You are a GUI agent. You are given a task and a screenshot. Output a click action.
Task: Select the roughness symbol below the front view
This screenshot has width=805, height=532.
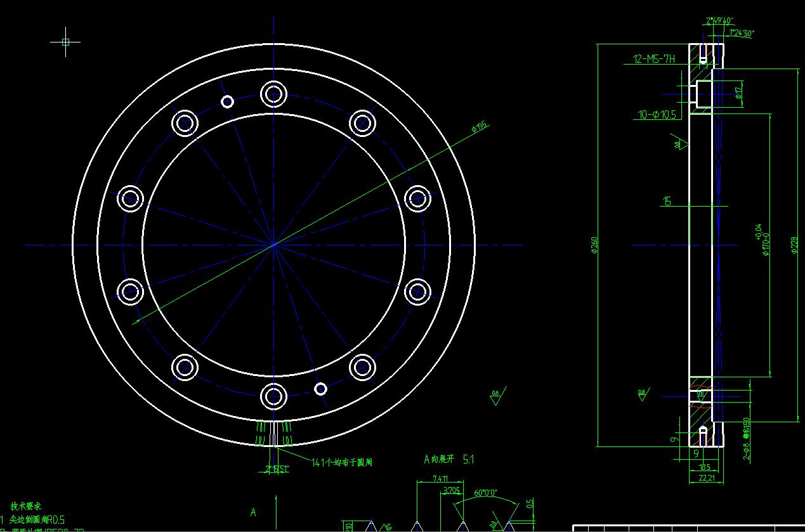pyautogui.click(x=497, y=395)
